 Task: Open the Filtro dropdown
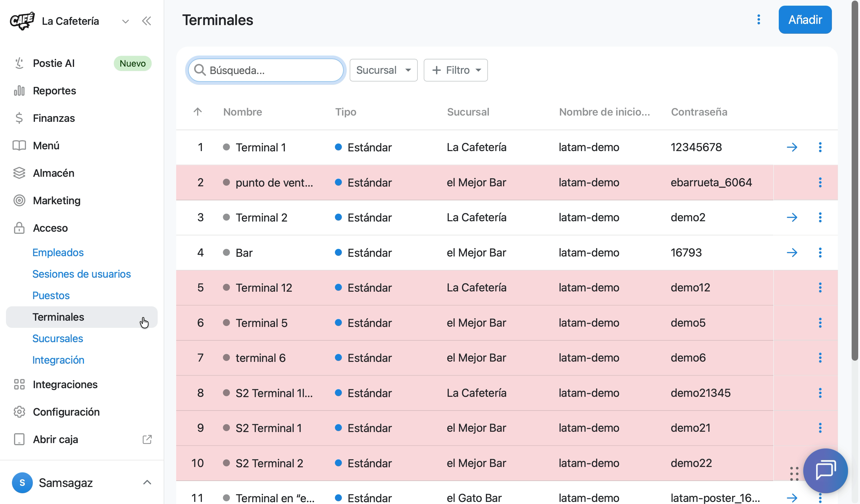[x=456, y=70]
